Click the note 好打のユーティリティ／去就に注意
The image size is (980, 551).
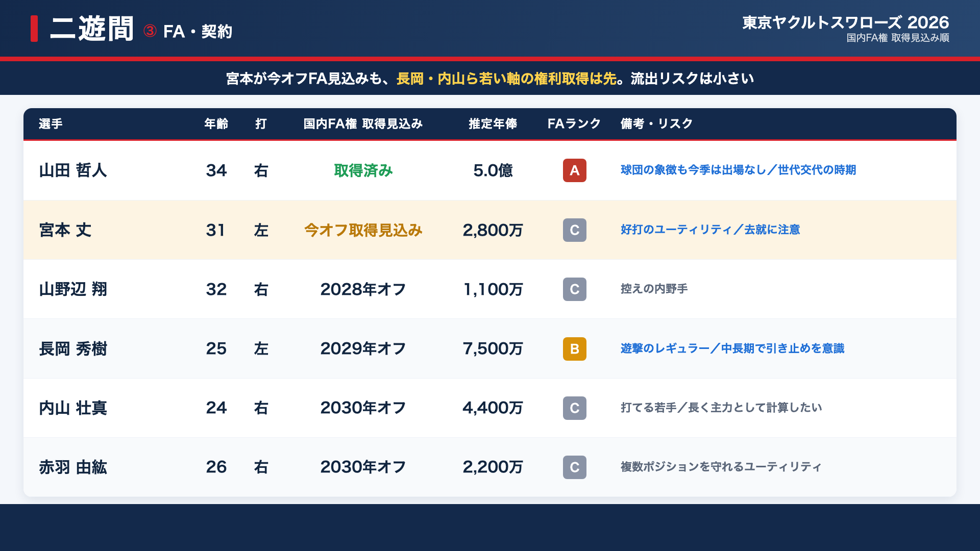(710, 230)
